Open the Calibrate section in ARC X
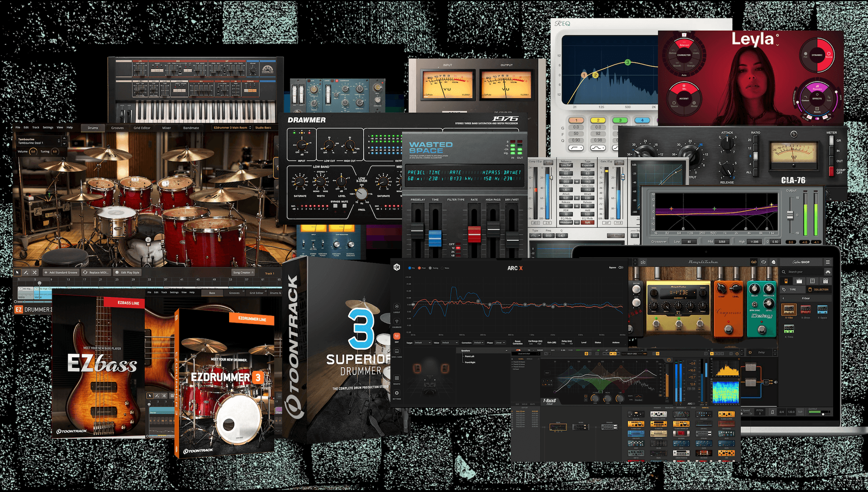Screen dimensions: 868x492 click(397, 322)
